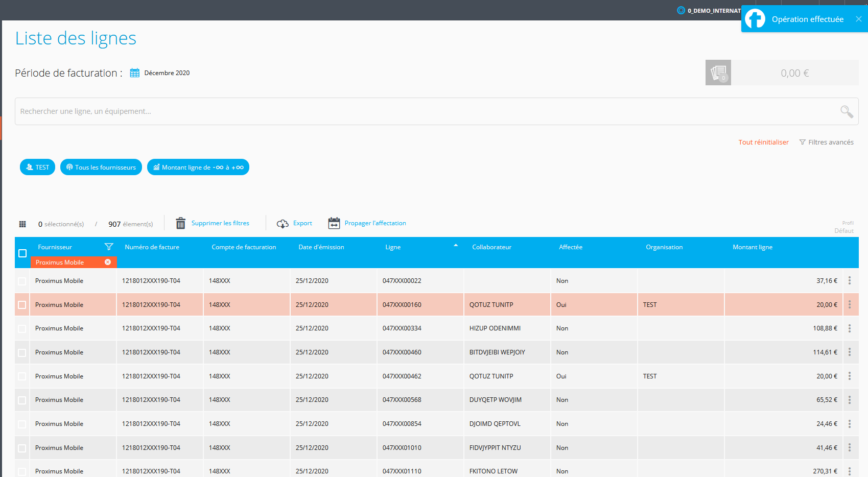This screenshot has height=477, width=868.
Task: Open row menu for line 047XXX00160
Action: tap(850, 304)
